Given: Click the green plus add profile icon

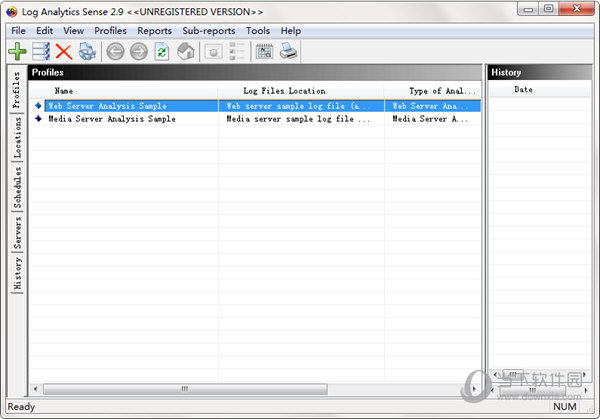Looking at the screenshot, I should [x=17, y=52].
